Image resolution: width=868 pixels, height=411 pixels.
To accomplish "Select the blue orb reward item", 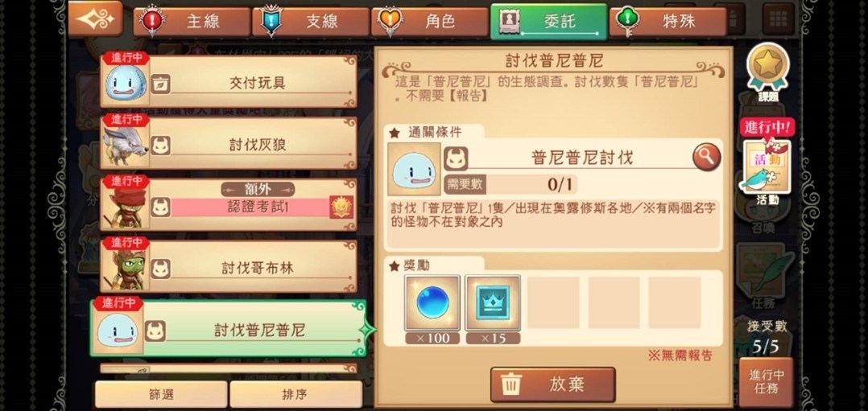I will [432, 304].
